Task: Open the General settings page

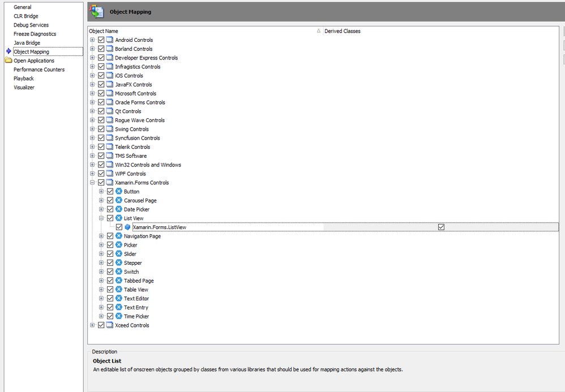Action: (22, 7)
